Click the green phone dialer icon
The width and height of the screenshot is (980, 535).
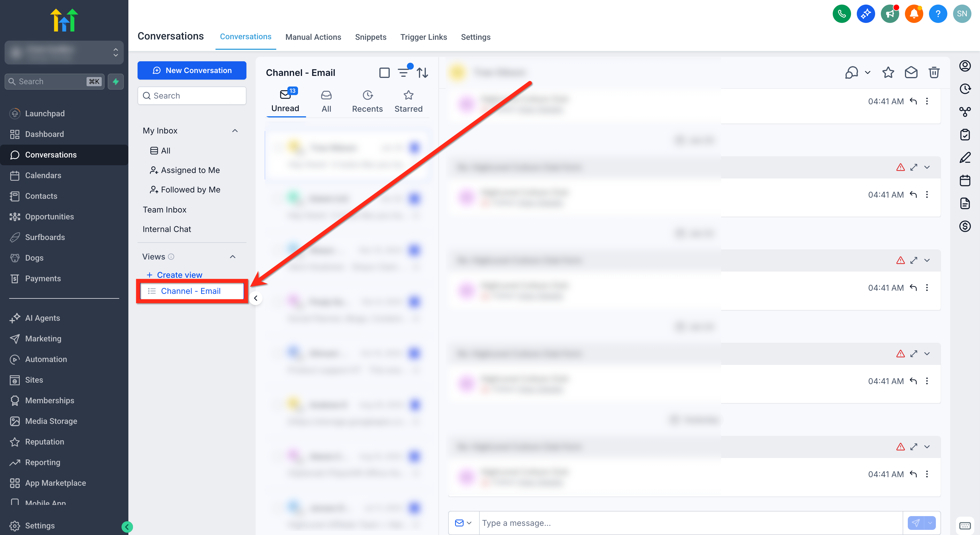coord(842,14)
